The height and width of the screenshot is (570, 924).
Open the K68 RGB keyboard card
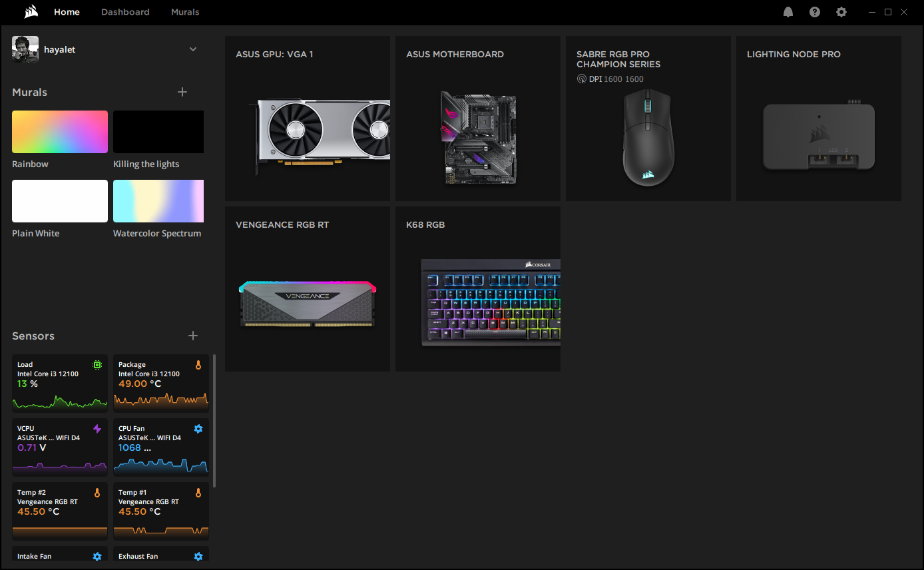tap(478, 289)
